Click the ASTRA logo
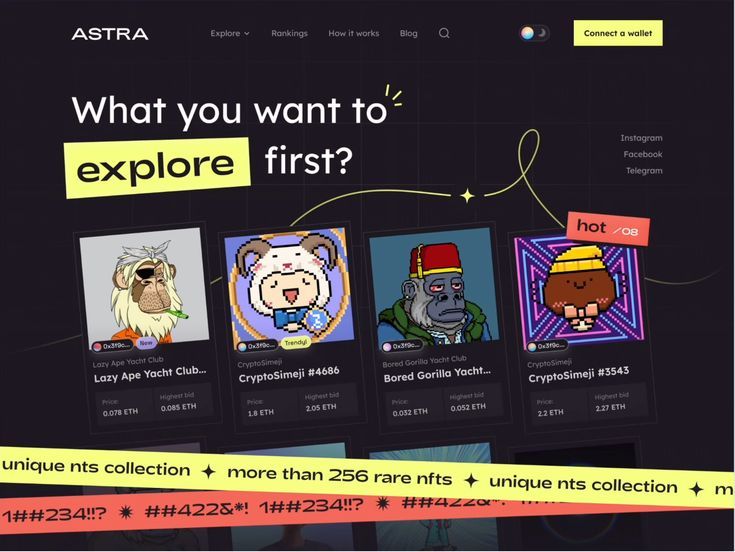The image size is (735, 552). pyautogui.click(x=110, y=34)
